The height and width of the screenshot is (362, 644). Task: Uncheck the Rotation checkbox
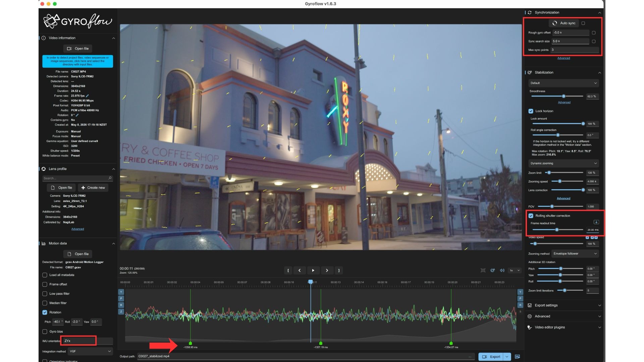coord(45,312)
